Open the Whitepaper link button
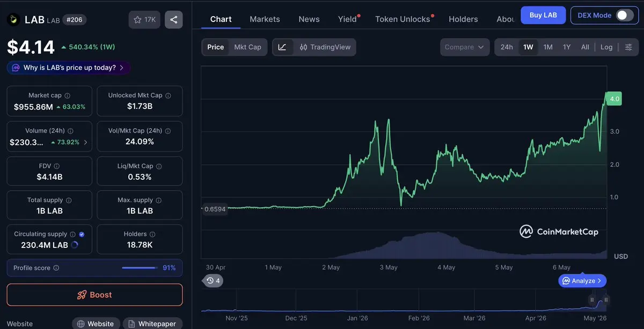 [151, 324]
